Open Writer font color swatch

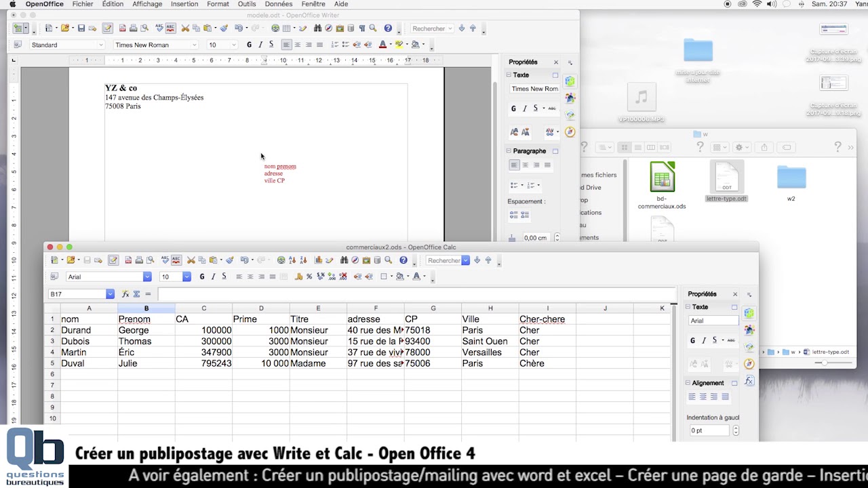click(382, 45)
